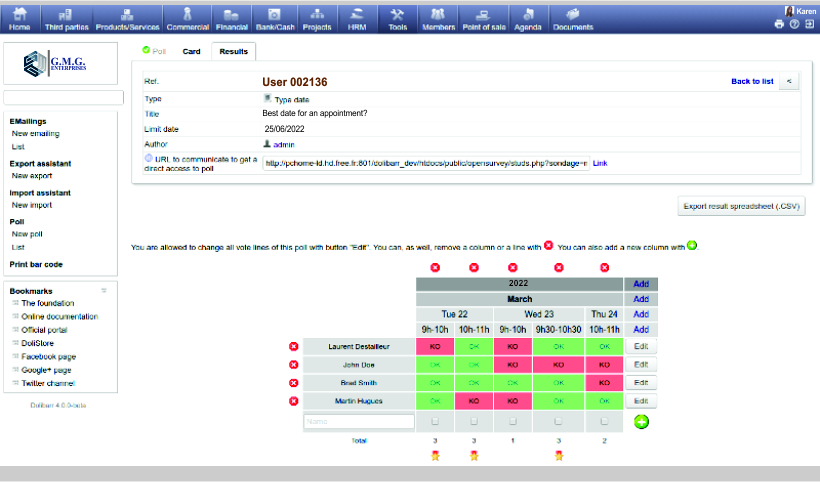Remove Laurent Destailleur's vote line
The width and height of the screenshot is (820, 482).
(294, 347)
